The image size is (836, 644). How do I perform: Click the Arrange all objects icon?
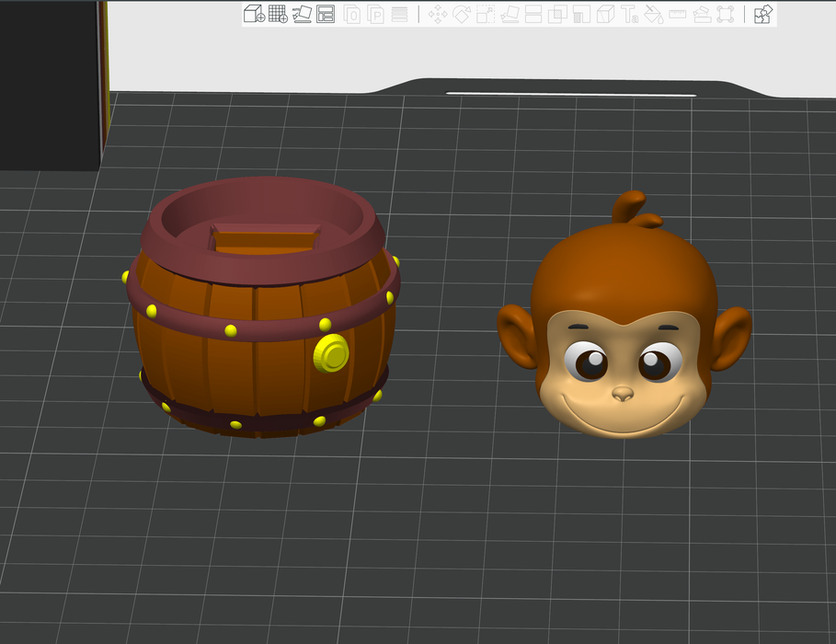click(x=326, y=14)
